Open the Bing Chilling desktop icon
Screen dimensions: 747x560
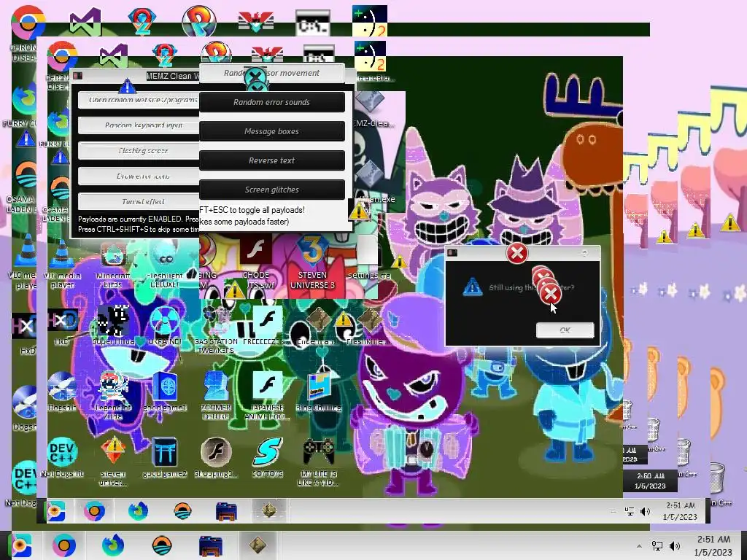318,392
